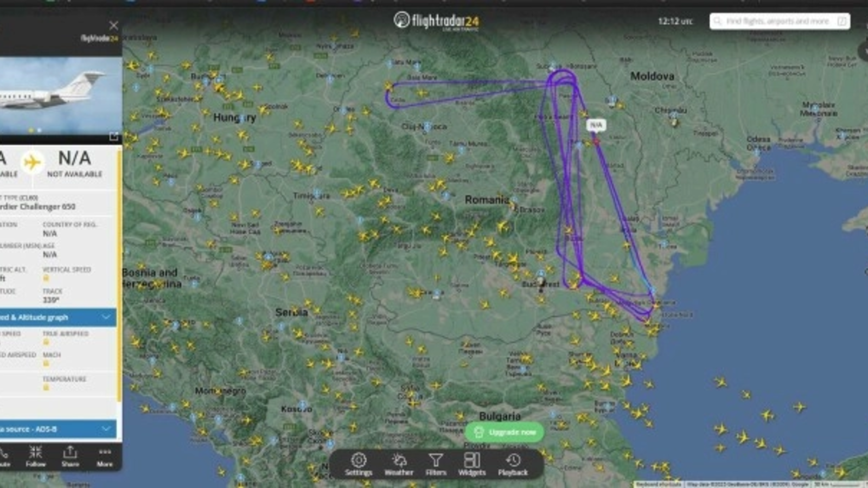Open the More options menu
868x488 pixels.
point(105,456)
